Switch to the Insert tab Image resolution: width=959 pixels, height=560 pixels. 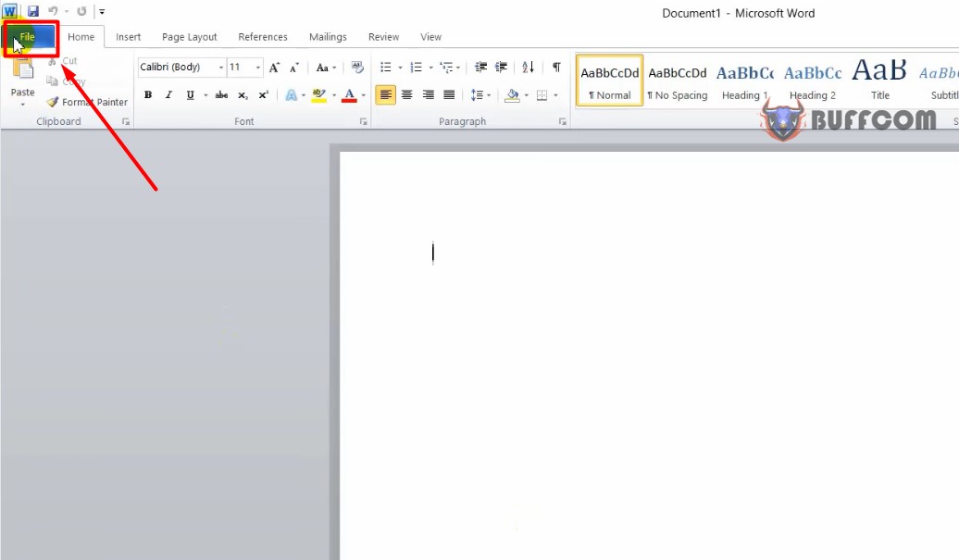129,37
